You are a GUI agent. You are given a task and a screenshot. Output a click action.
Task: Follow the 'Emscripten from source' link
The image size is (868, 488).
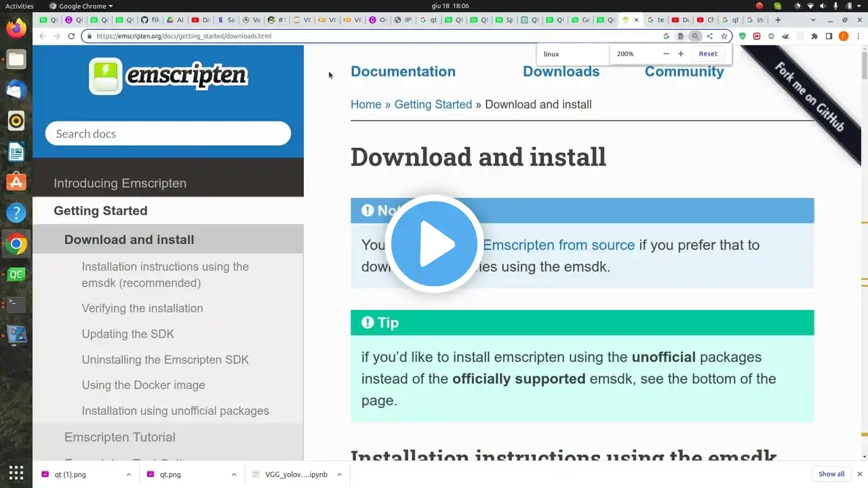click(x=559, y=245)
